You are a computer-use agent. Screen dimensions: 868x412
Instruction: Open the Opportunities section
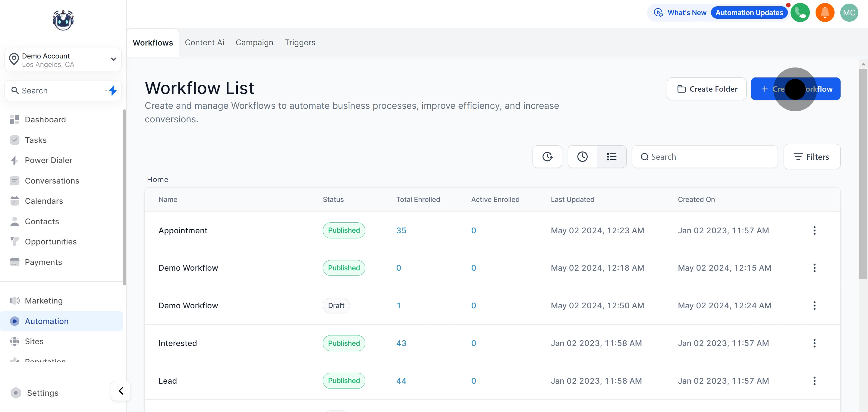click(51, 241)
